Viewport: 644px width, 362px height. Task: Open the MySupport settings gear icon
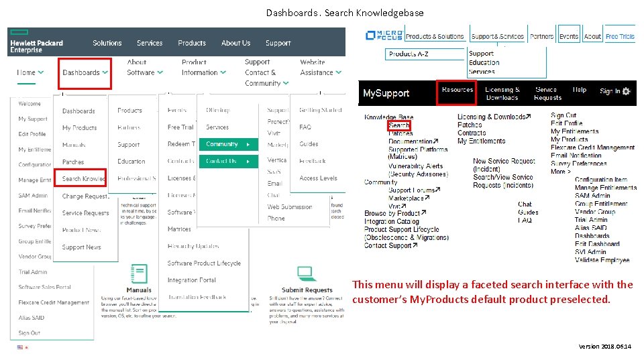[626, 91]
